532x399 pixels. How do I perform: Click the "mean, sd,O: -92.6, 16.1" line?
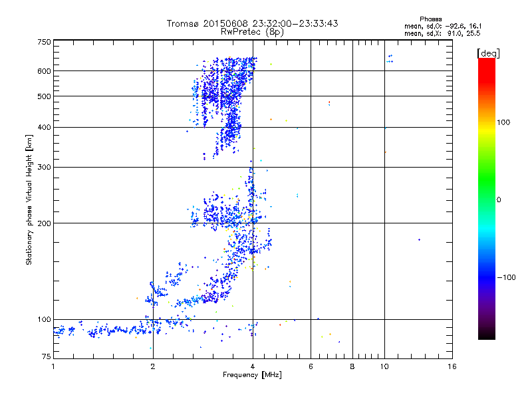point(443,26)
